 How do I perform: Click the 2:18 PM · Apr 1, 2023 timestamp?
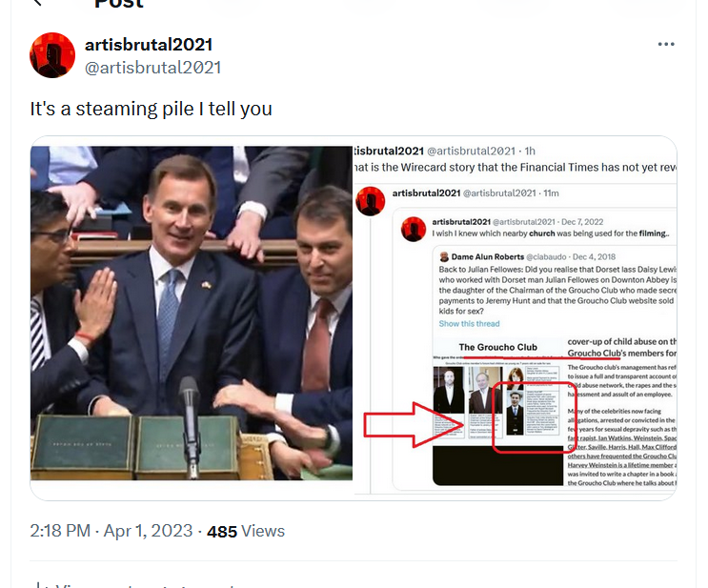(111, 531)
